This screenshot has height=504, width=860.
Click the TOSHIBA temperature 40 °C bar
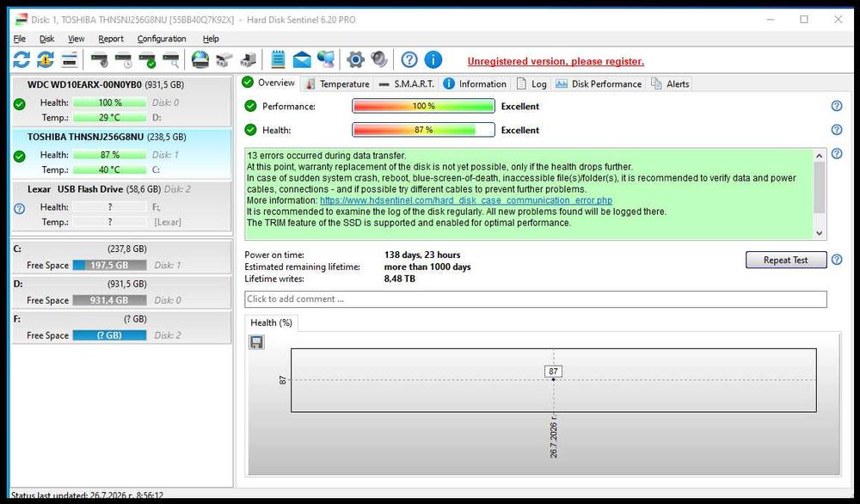(110, 169)
